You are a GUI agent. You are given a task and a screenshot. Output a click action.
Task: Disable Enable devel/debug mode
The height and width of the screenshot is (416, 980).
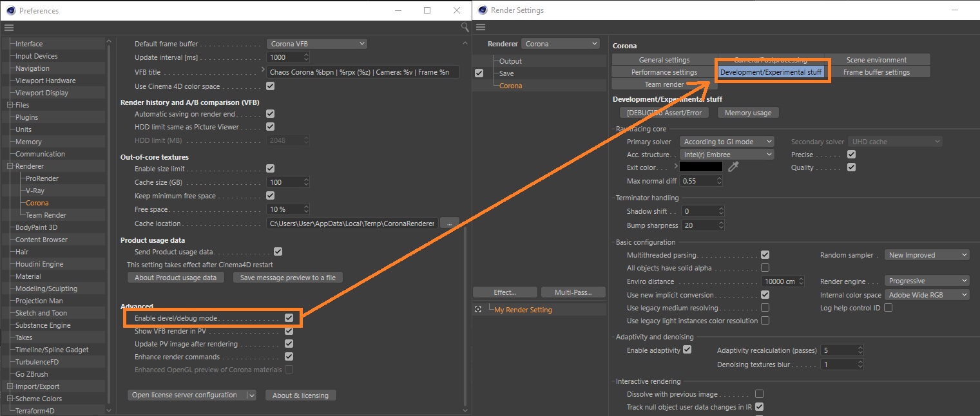pyautogui.click(x=289, y=317)
